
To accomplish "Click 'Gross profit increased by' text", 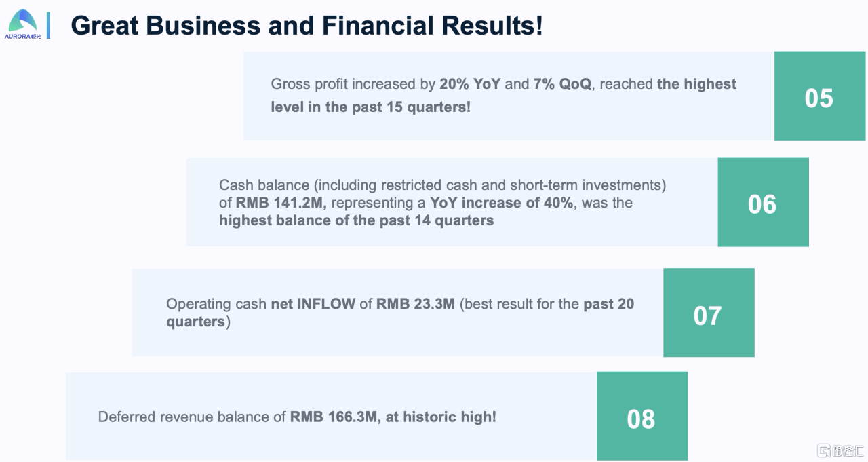I will click(353, 84).
